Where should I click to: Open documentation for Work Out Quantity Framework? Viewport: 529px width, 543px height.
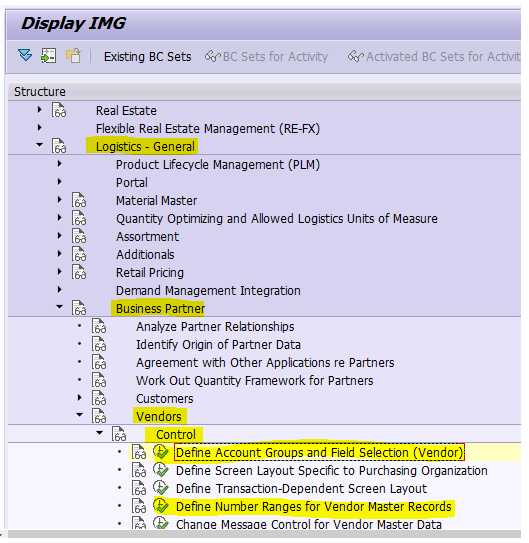coord(99,380)
